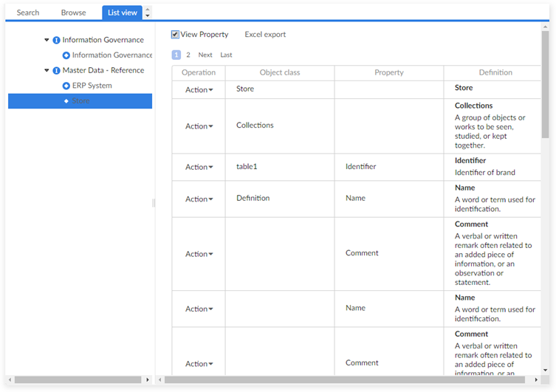Collapse the Master Data - Reference tree node
This screenshot has height=392, width=556.
(x=47, y=70)
